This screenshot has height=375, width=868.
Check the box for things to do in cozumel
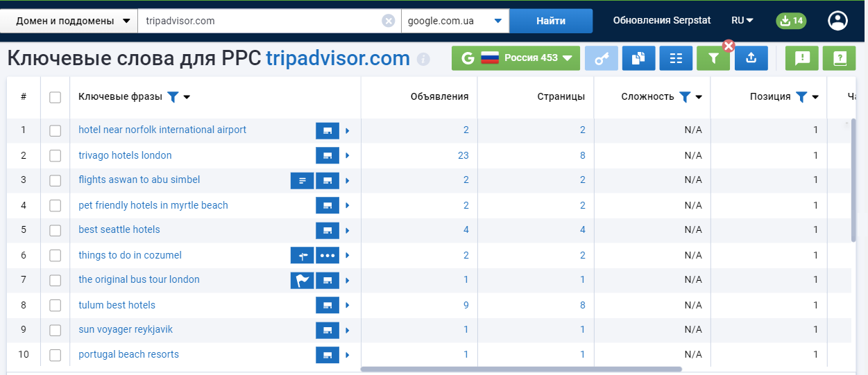coord(55,255)
